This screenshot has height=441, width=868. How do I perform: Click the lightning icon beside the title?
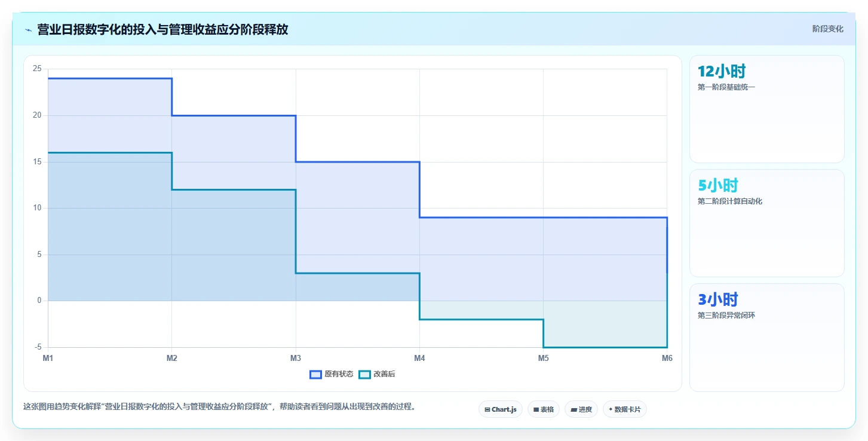click(28, 30)
